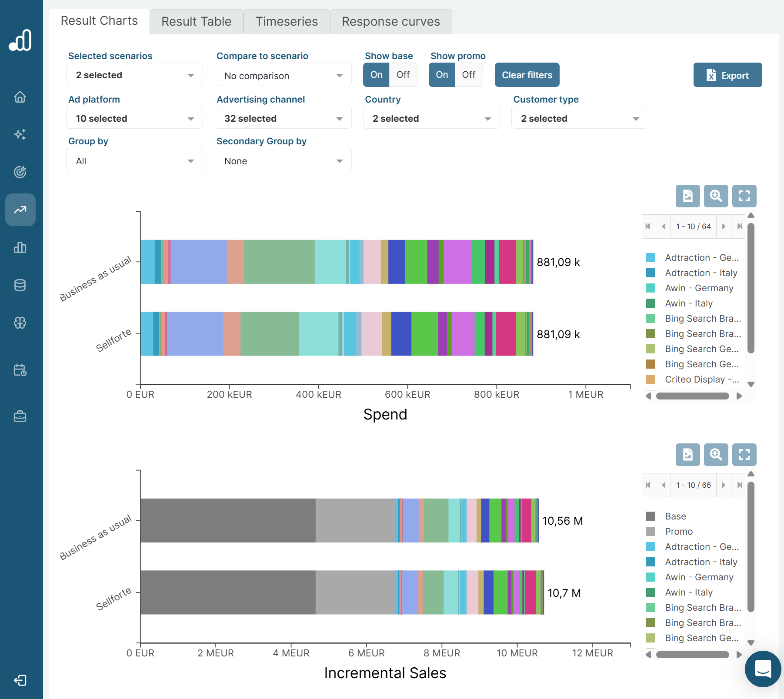Screen dimensions: 784x699
Task: Turn Show promo off
Action: pos(468,75)
